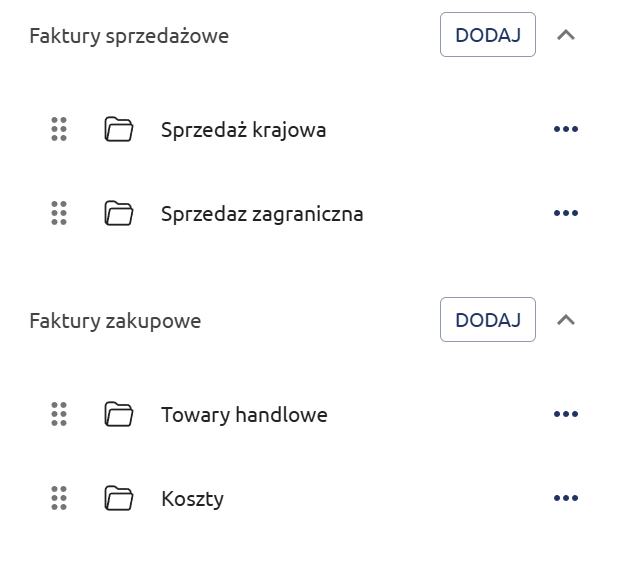Click drag handle beside Sprzedaż krajowa
Screen dimensions: 624x571
click(x=58, y=129)
